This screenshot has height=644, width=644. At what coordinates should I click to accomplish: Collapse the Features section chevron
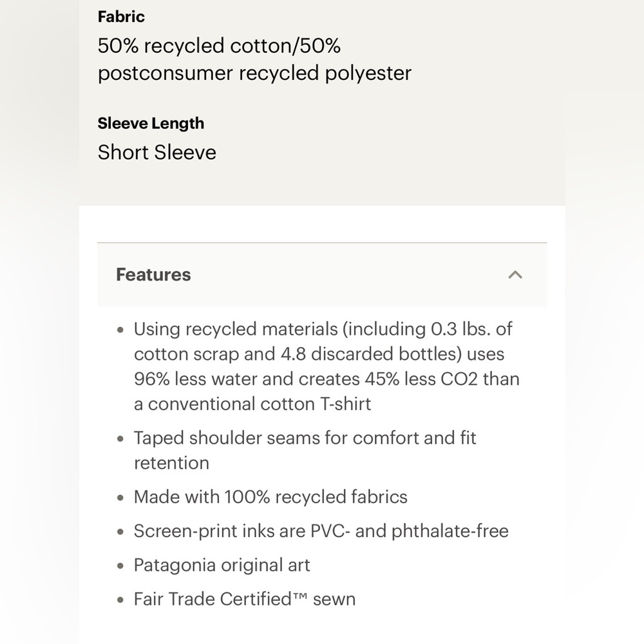(515, 275)
